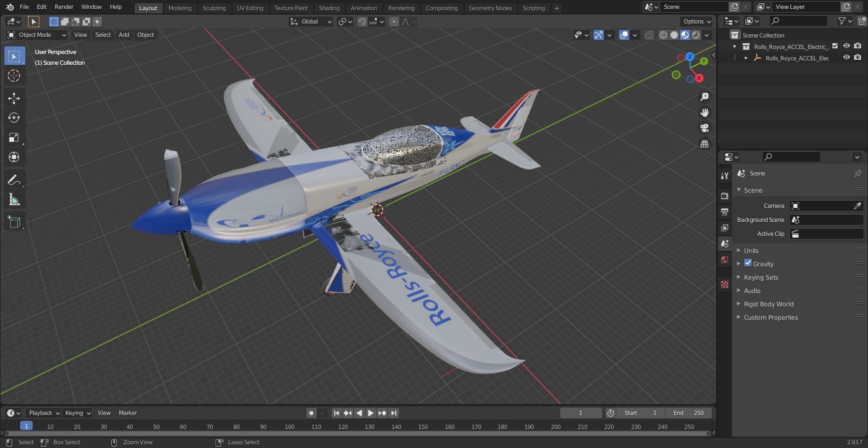Image resolution: width=868 pixels, height=448 pixels.
Task: Expand the Audio panel
Action: pyautogui.click(x=752, y=290)
